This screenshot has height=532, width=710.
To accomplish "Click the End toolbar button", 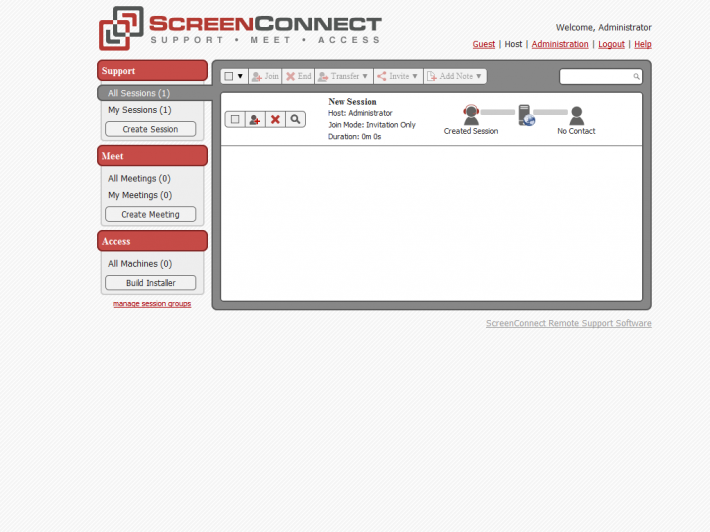I will 298,76.
